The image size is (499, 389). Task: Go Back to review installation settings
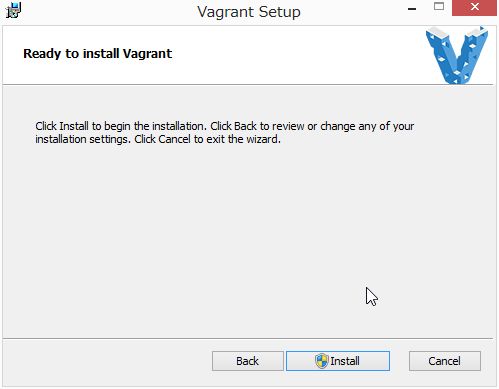[x=248, y=361]
